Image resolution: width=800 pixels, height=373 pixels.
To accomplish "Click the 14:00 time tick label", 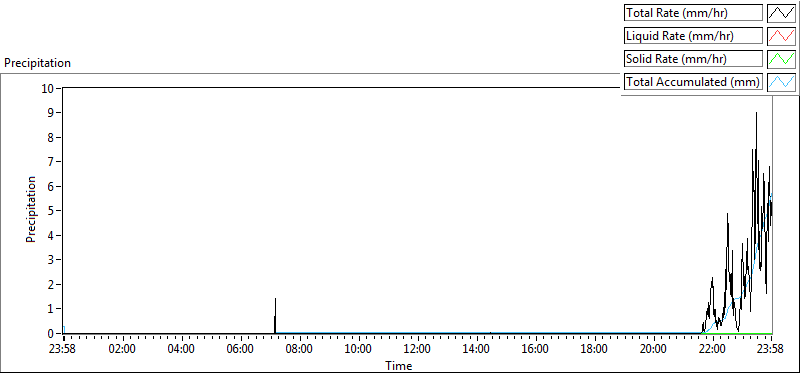I will point(477,350).
